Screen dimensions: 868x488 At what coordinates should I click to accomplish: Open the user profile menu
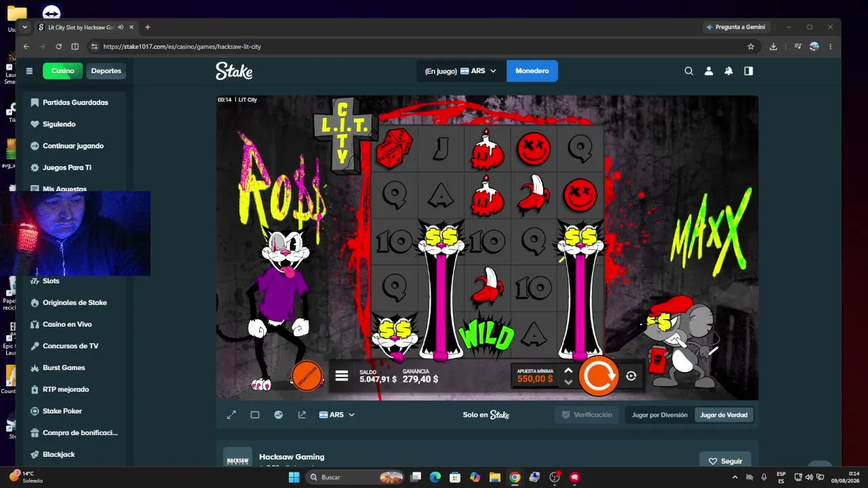tap(709, 70)
